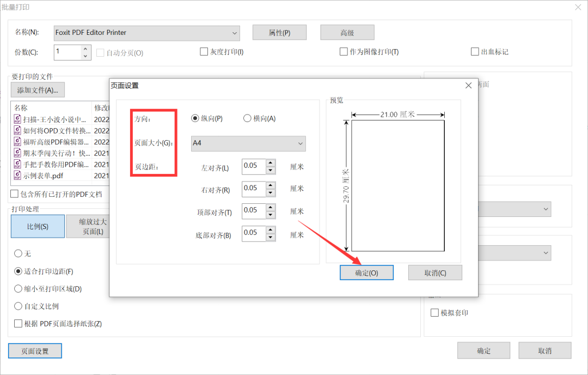Click the 顶部对齐(T) margin input field
The width and height of the screenshot is (588, 375).
click(254, 211)
